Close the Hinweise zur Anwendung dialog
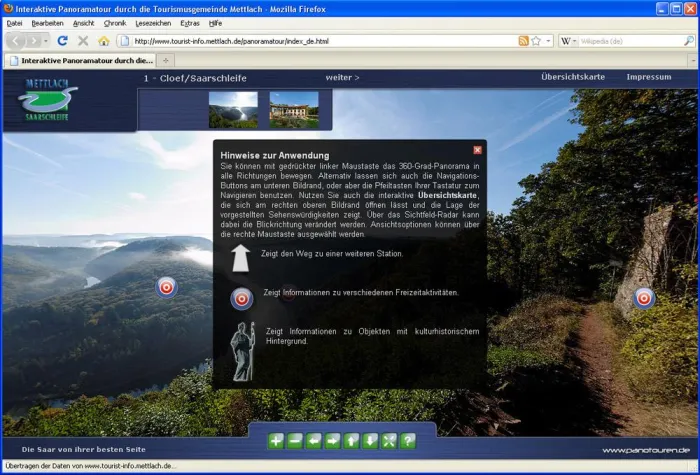The height and width of the screenshot is (475, 700). click(x=477, y=150)
